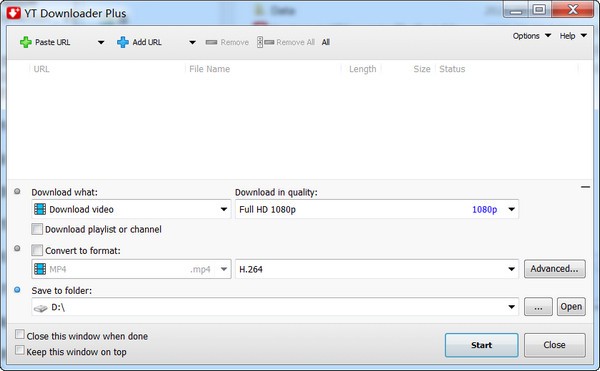Click the Open folder button
The image size is (600, 371).
coord(571,307)
